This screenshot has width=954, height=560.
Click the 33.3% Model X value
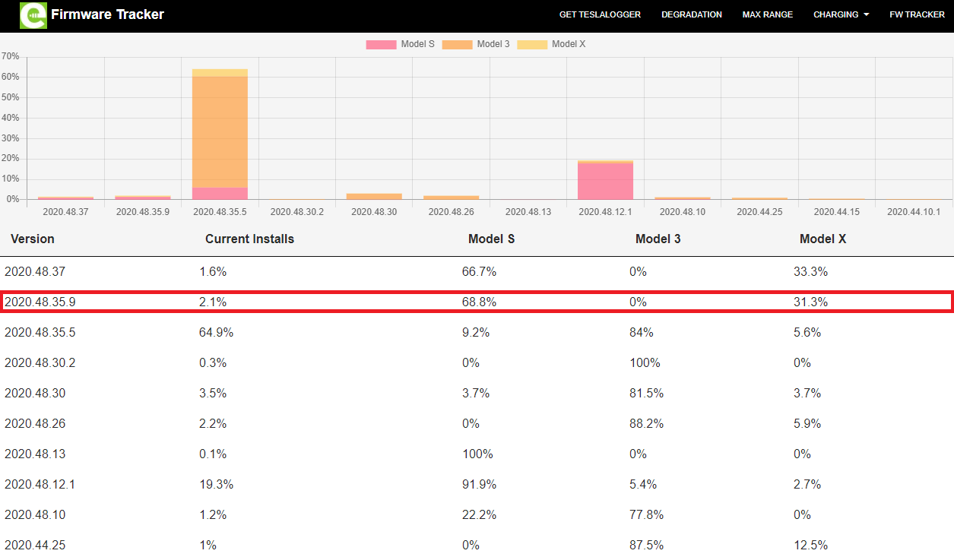810,271
